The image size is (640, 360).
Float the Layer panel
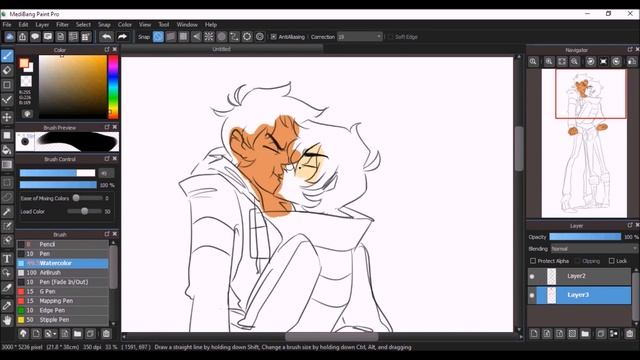click(630, 225)
